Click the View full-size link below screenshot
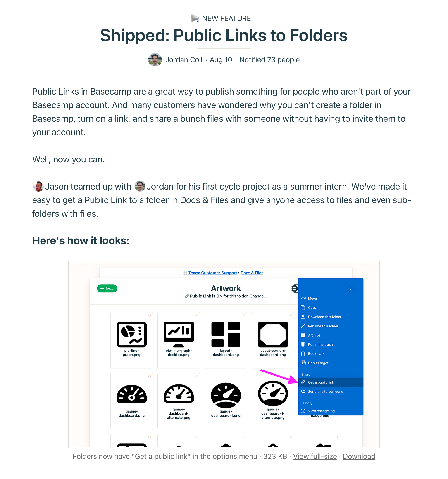Viewport: 448px width, 479px height. [x=315, y=456]
